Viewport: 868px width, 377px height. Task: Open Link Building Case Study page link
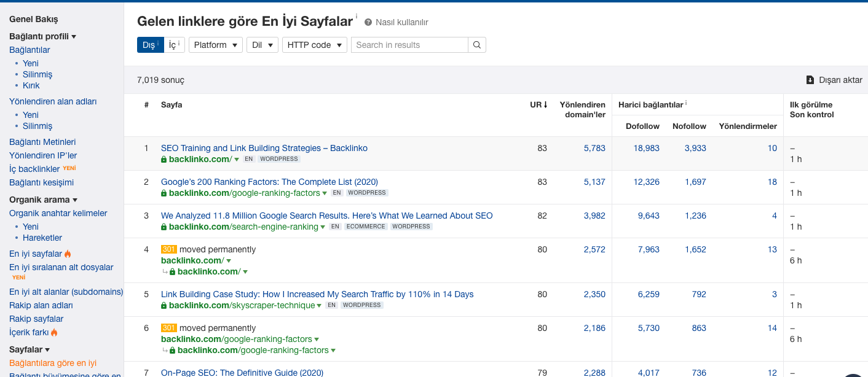coord(317,294)
